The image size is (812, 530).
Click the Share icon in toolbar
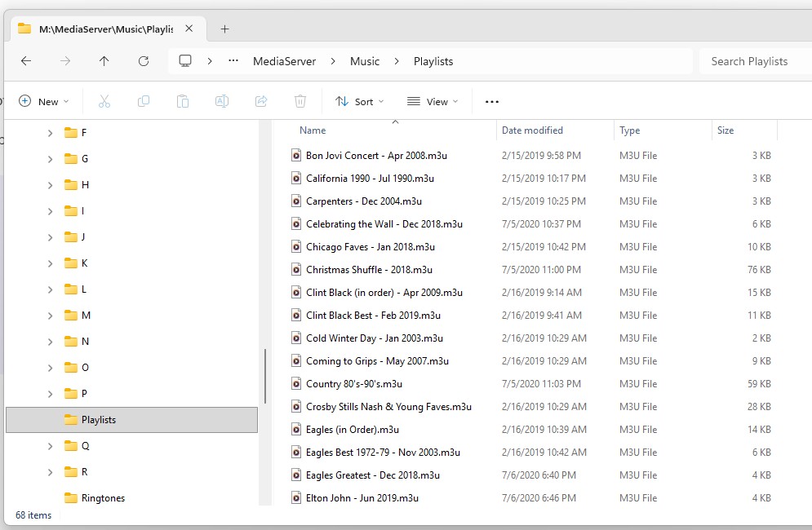click(261, 101)
